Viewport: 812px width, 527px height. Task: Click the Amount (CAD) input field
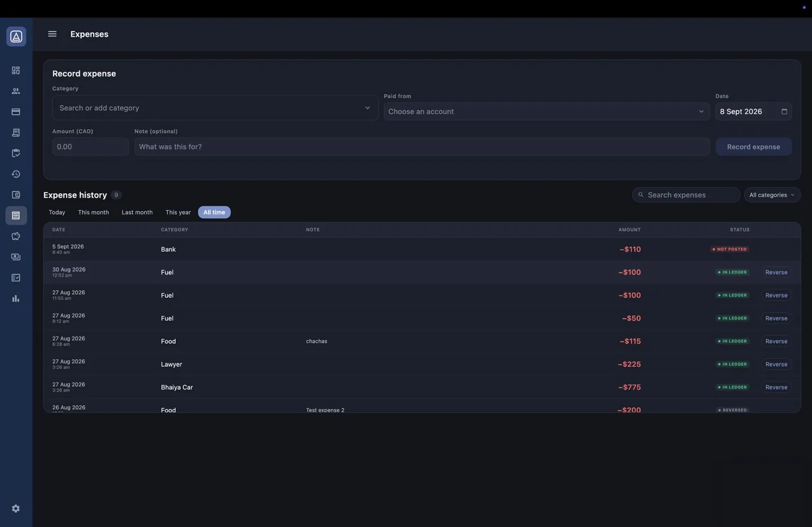(x=90, y=147)
